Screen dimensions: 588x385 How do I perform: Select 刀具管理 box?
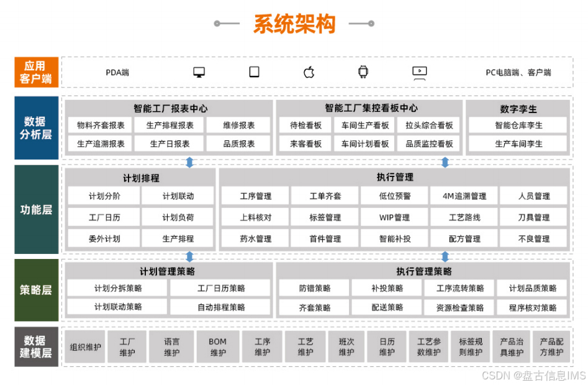(533, 217)
